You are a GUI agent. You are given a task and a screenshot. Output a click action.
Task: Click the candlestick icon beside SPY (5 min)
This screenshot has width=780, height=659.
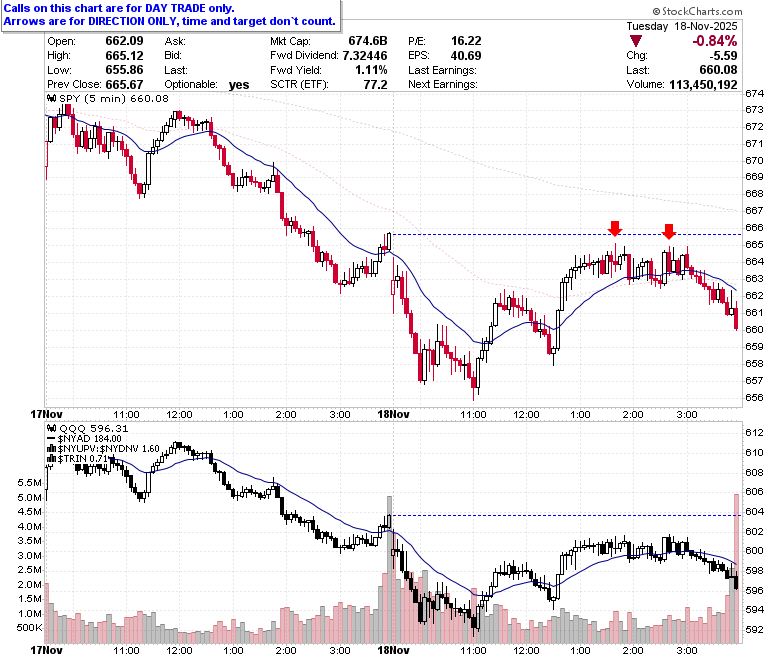(x=51, y=98)
